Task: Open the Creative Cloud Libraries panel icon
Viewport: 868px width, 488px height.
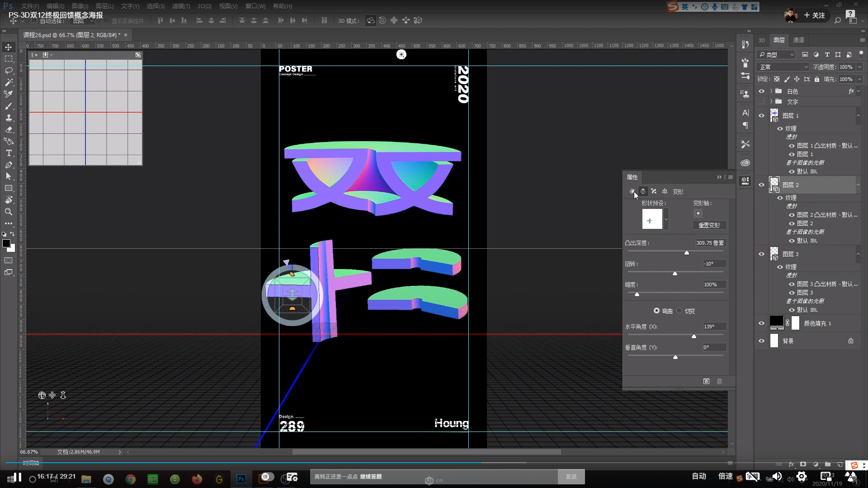Action: click(745, 163)
